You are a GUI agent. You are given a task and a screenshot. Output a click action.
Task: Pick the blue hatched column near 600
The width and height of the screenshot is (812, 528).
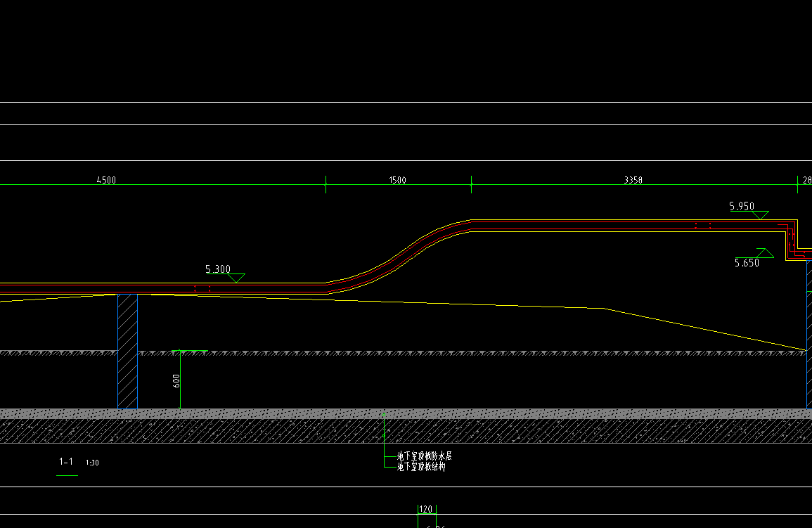(127, 352)
